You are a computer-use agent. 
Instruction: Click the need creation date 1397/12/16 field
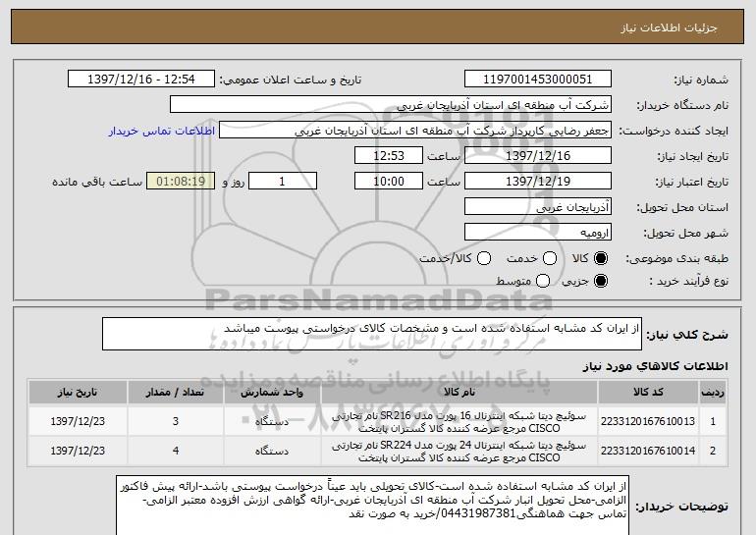pos(538,156)
